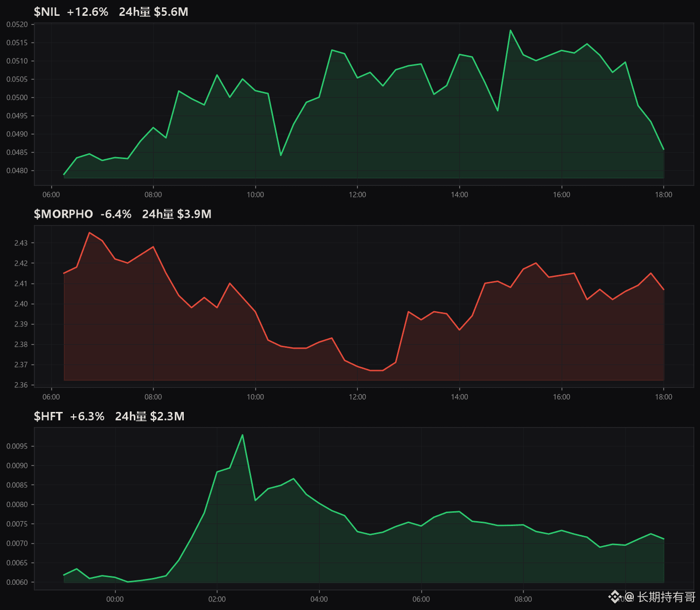Click 08:00 on the $HFT time axis
This screenshot has height=610, width=700.
pos(523,599)
